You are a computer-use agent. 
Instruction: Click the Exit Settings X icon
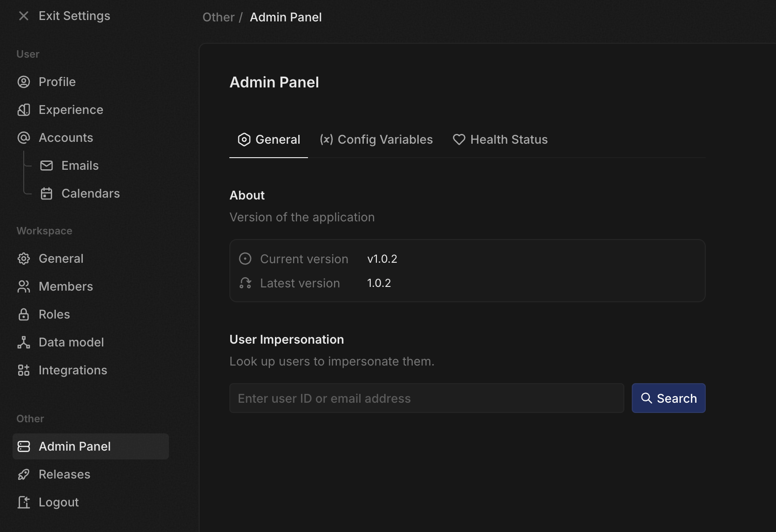(x=24, y=16)
